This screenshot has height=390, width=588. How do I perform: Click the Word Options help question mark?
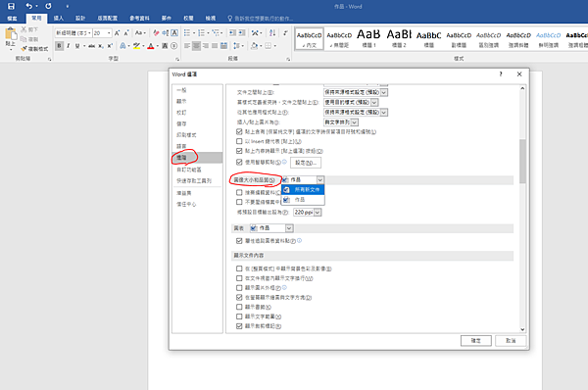coord(501,73)
